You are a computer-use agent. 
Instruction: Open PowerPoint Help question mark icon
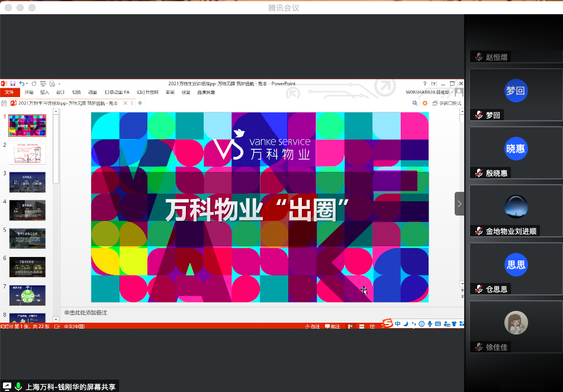pos(424,83)
